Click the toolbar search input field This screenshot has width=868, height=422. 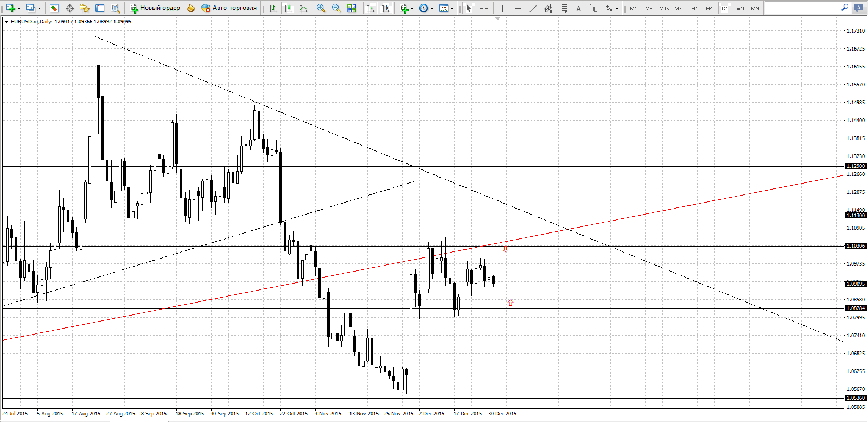[x=802, y=8]
